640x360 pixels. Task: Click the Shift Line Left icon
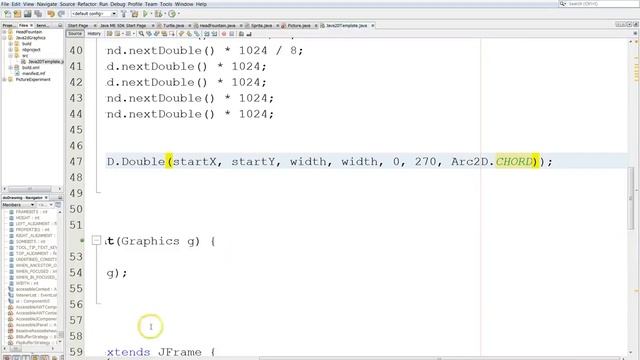point(207,34)
